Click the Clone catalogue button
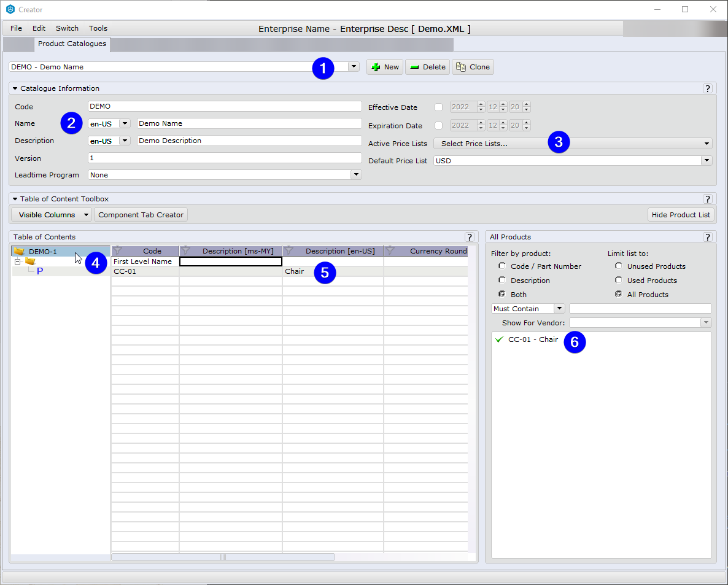Image resolution: width=728 pixels, height=585 pixels. point(473,67)
